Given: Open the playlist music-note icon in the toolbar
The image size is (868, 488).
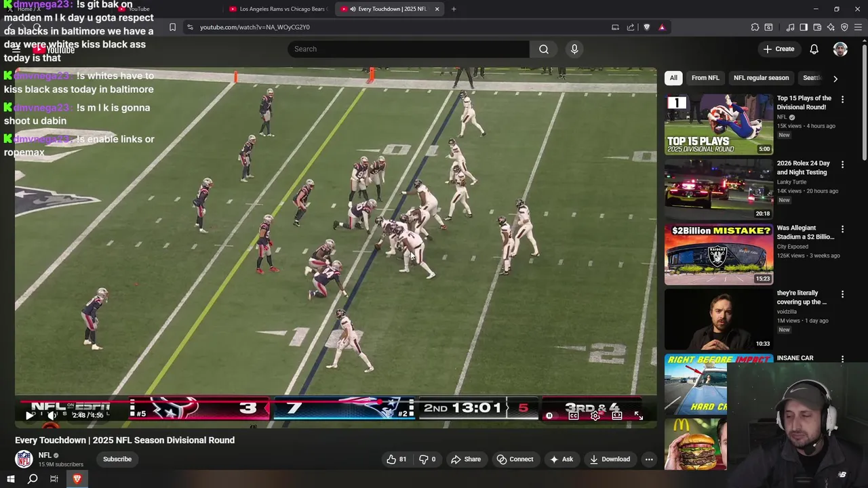Looking at the screenshot, I should click(790, 27).
